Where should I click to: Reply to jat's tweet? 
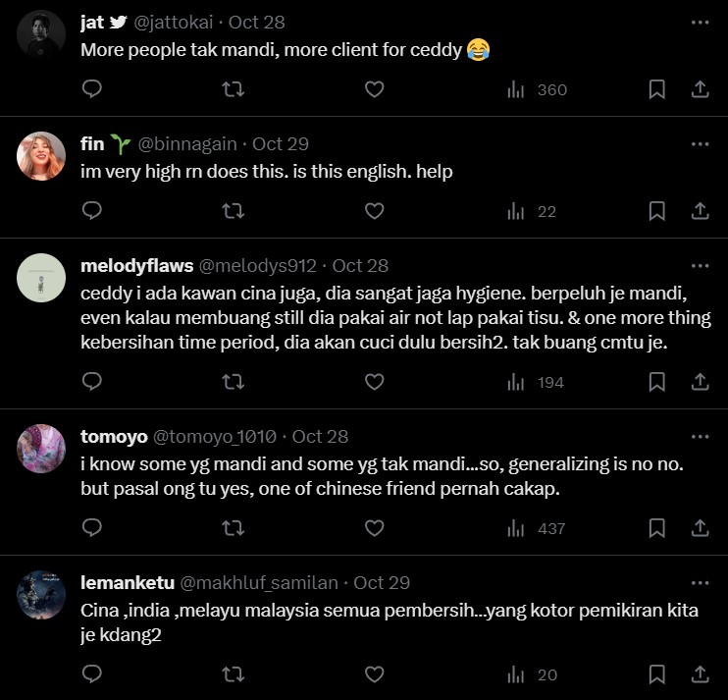click(x=91, y=89)
